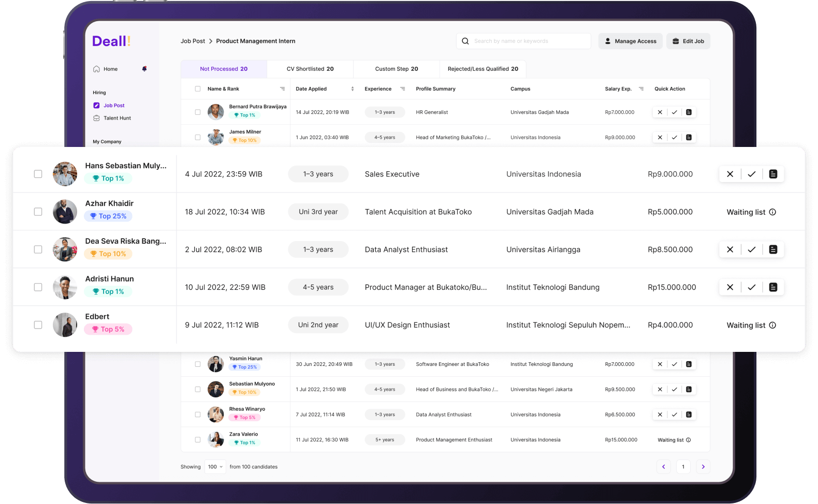Go to next page with right arrow
This screenshot has height=504, width=818.
[x=703, y=467]
